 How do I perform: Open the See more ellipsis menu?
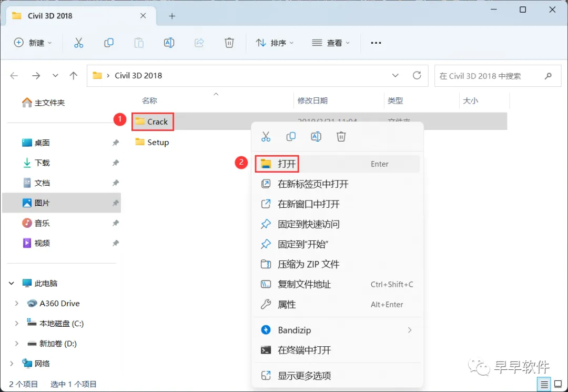(376, 43)
